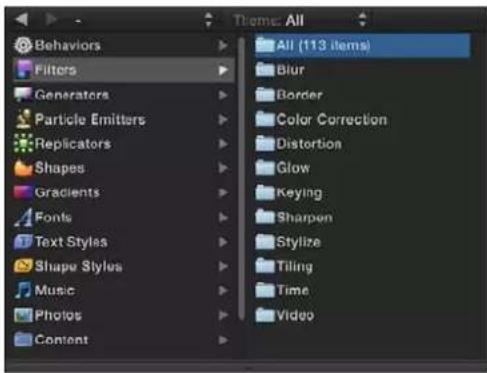Click the Behaviors gear icon
Image resolution: width=487 pixels, height=373 pixels.
click(23, 45)
